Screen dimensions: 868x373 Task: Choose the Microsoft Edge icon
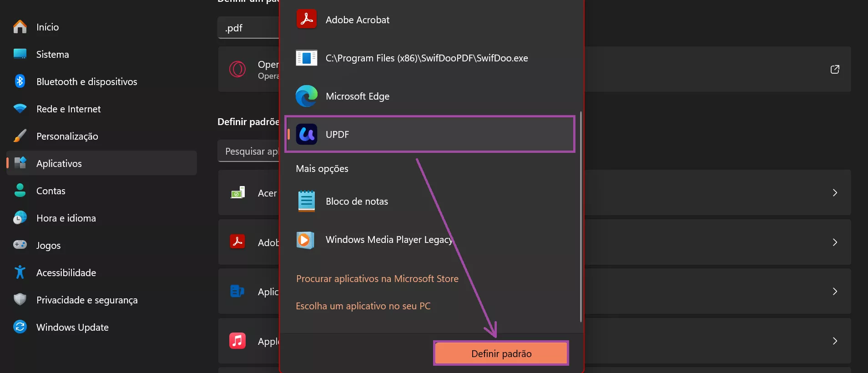point(307,96)
